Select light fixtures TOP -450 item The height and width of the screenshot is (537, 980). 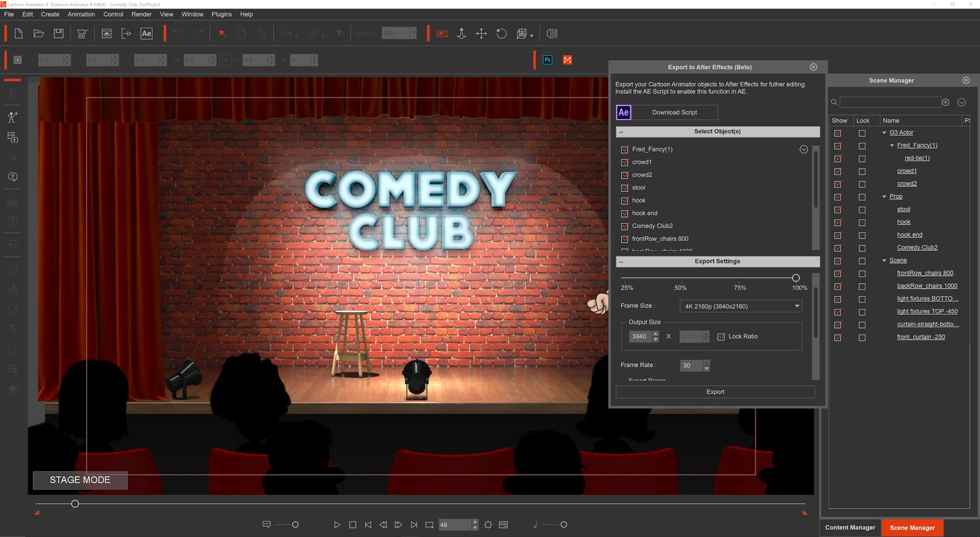pyautogui.click(x=927, y=311)
